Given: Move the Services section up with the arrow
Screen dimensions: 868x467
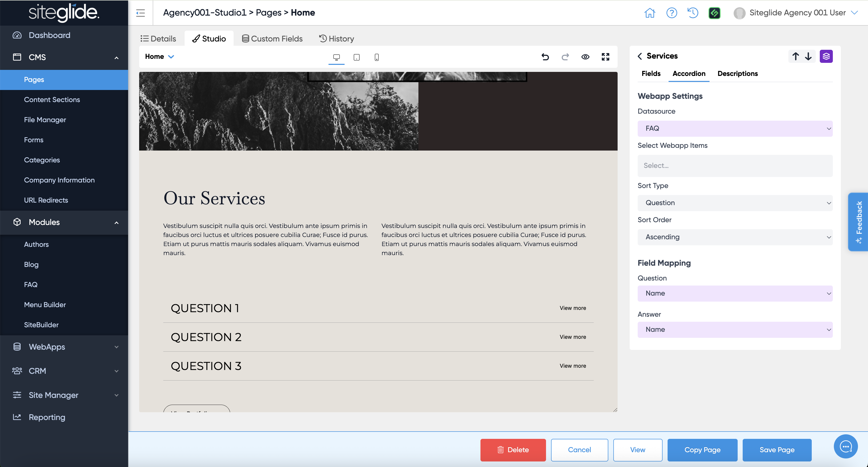Looking at the screenshot, I should pos(795,56).
